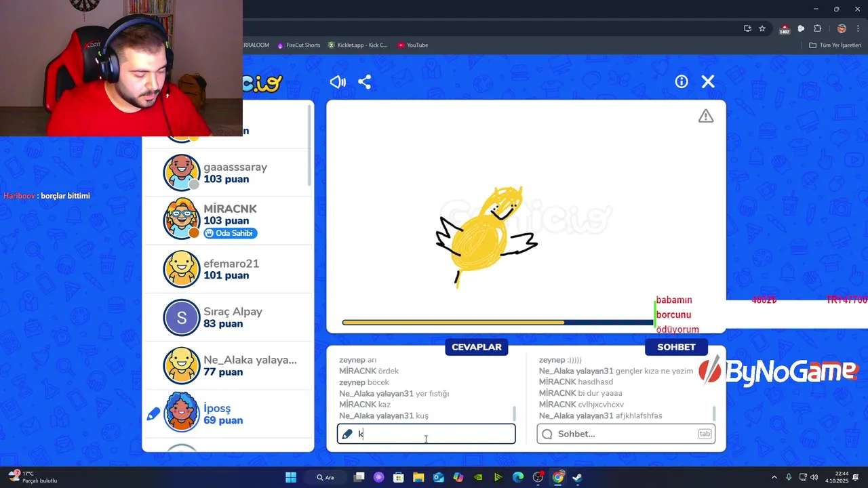Open volume control in system tray
Screen dimensions: 868x488
click(814, 477)
